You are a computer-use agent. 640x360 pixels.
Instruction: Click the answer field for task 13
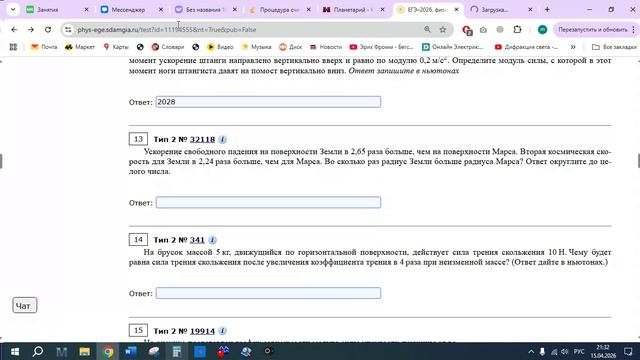pos(268,202)
